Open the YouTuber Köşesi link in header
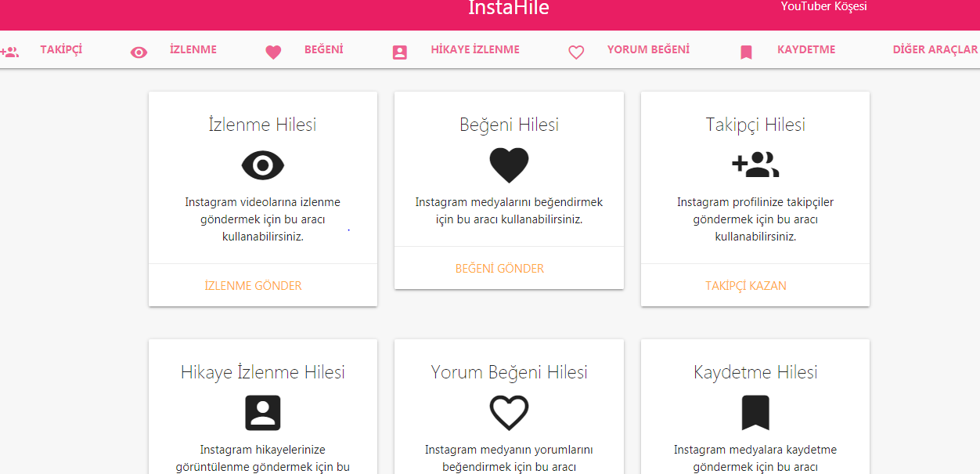This screenshot has width=980, height=474. [x=823, y=7]
